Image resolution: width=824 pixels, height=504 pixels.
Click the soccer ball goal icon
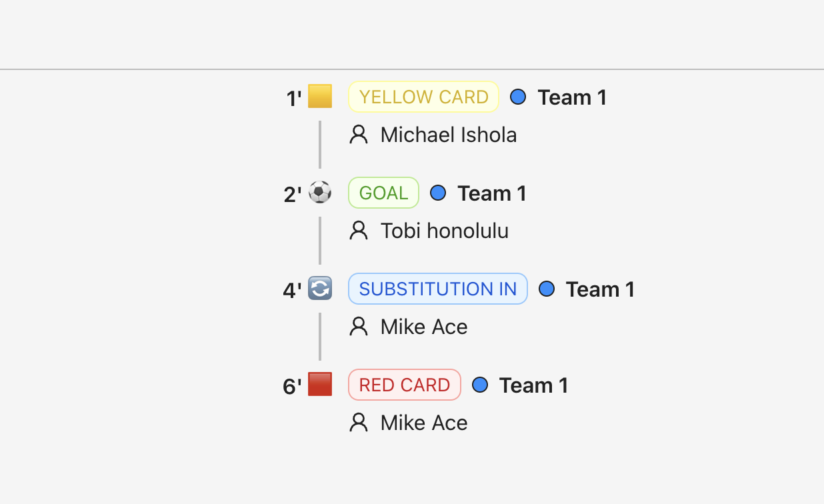(x=320, y=193)
